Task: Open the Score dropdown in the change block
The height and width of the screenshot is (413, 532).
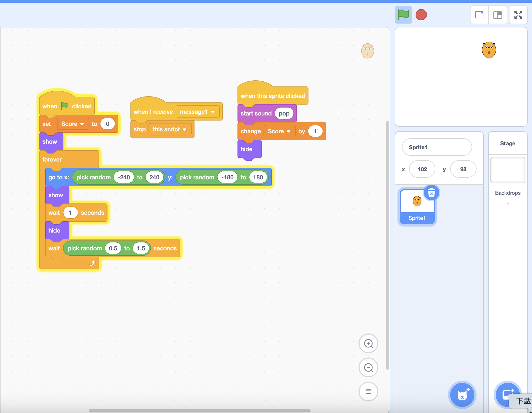Action: tap(279, 131)
